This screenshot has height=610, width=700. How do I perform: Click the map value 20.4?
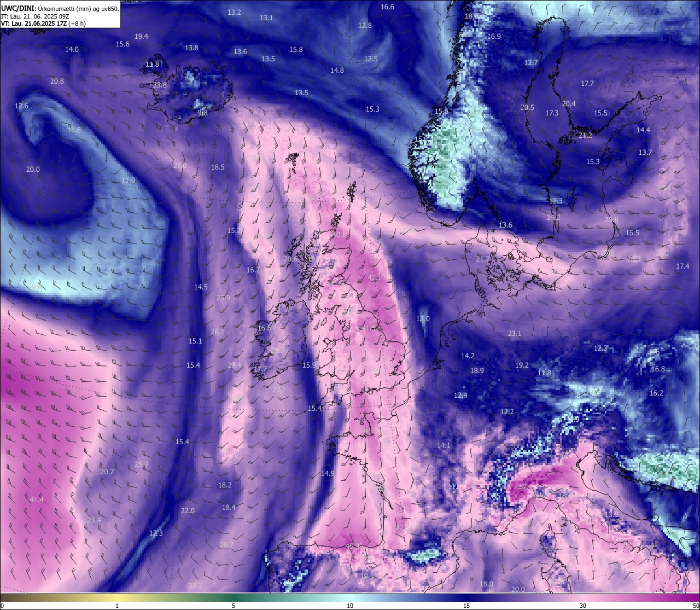(569, 103)
